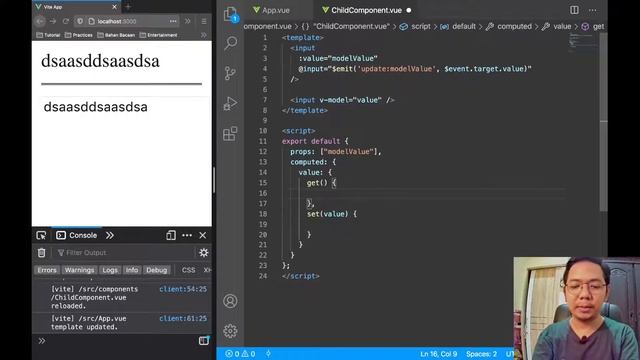
Task: Open the Accounts menu icon
Action: click(230, 301)
